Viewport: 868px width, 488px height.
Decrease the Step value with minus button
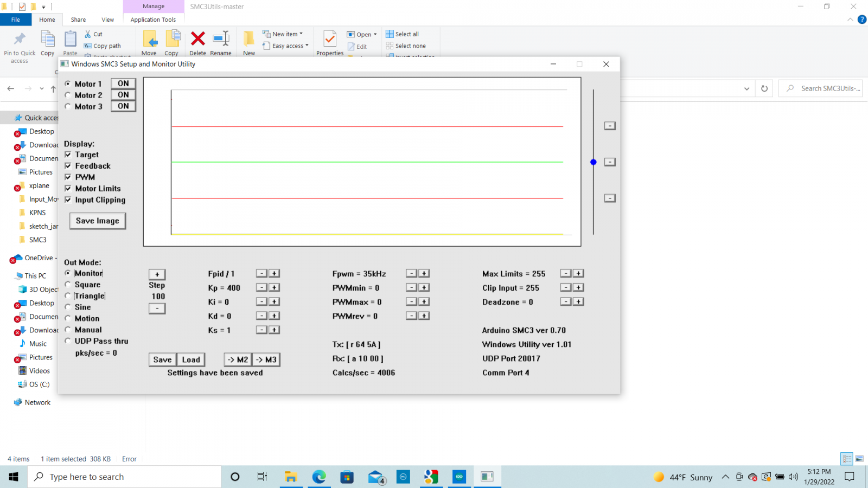[157, 309]
